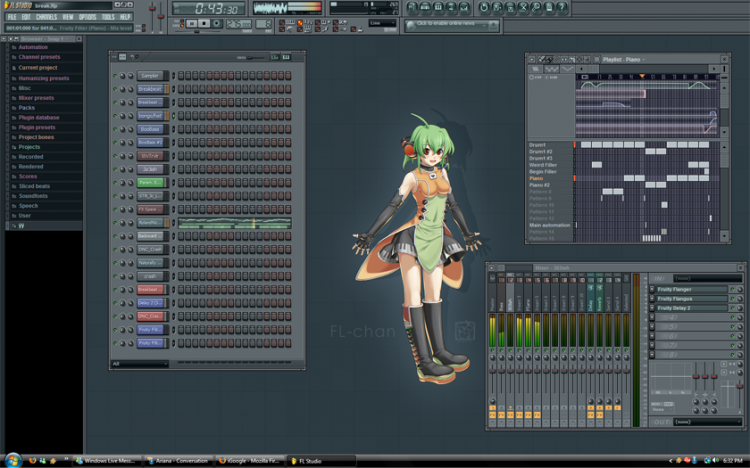Open the OPTIONS menu
The width and height of the screenshot is (750, 468).
[88, 17]
